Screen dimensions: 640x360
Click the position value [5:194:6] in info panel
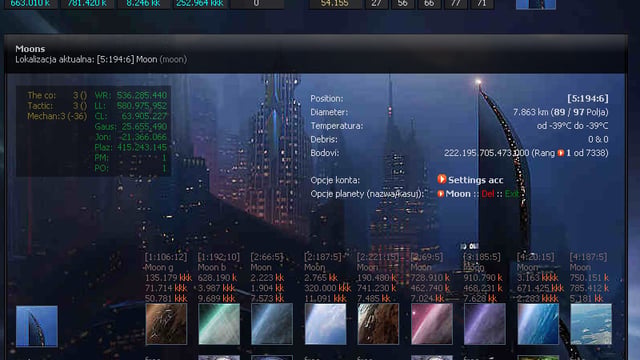(587, 98)
